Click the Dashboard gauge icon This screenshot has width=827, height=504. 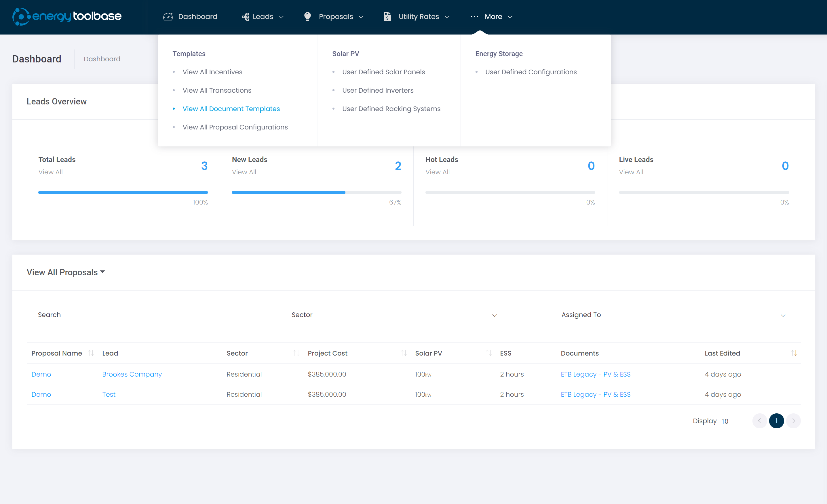coord(168,17)
